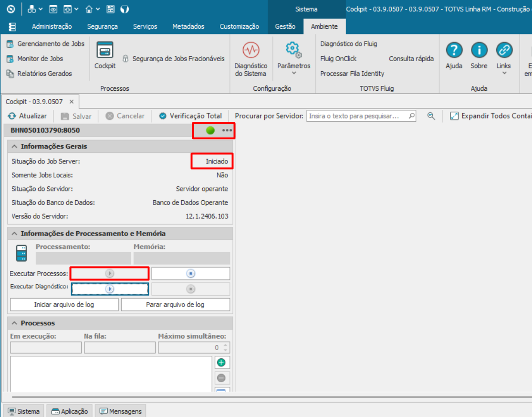Click the grid layout icon in the title bar
532x417 pixels.
coord(111,9)
